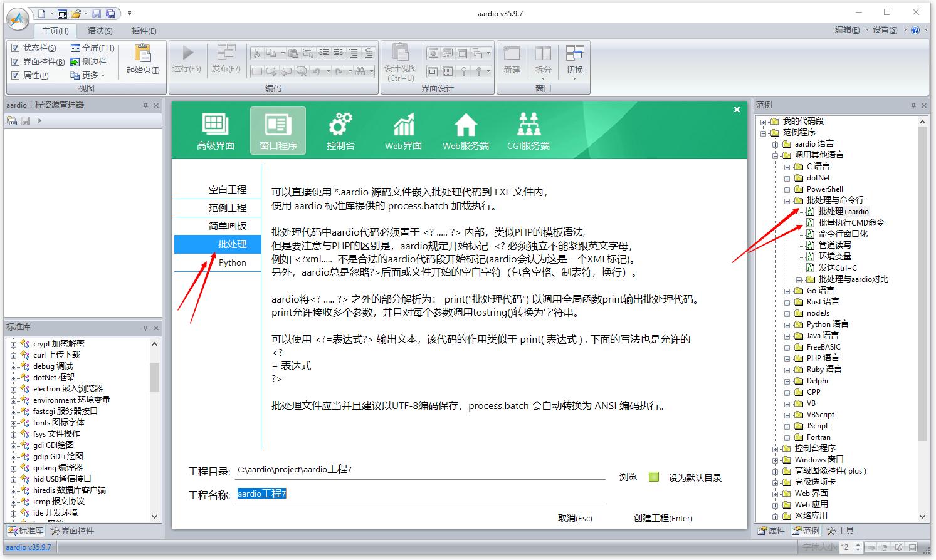
Task: Collapse the 批处理与命令行 tree branch
Action: [788, 200]
